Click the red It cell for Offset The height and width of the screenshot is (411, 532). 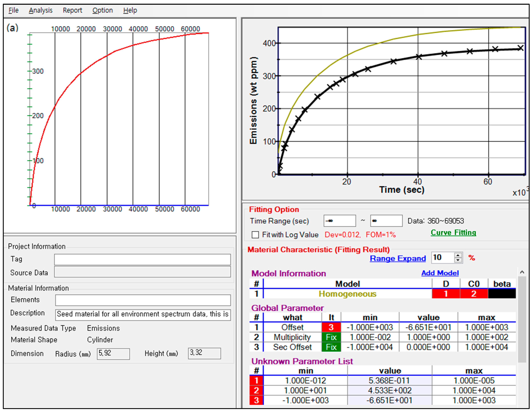(331, 327)
